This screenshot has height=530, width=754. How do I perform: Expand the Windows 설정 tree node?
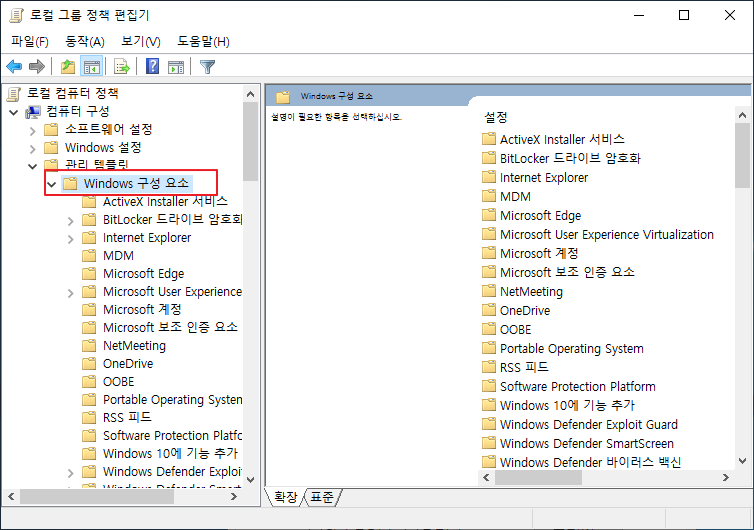[x=32, y=149]
